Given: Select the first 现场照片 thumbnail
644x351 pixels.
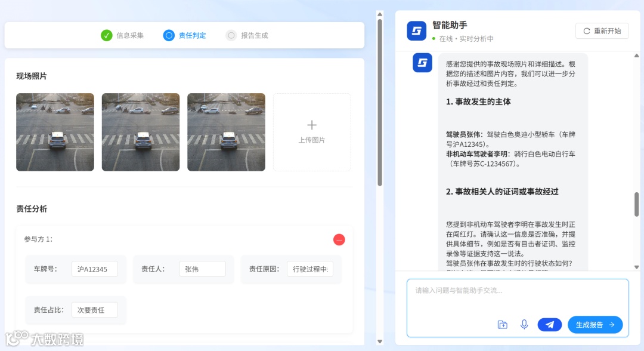Looking at the screenshot, I should point(55,132).
